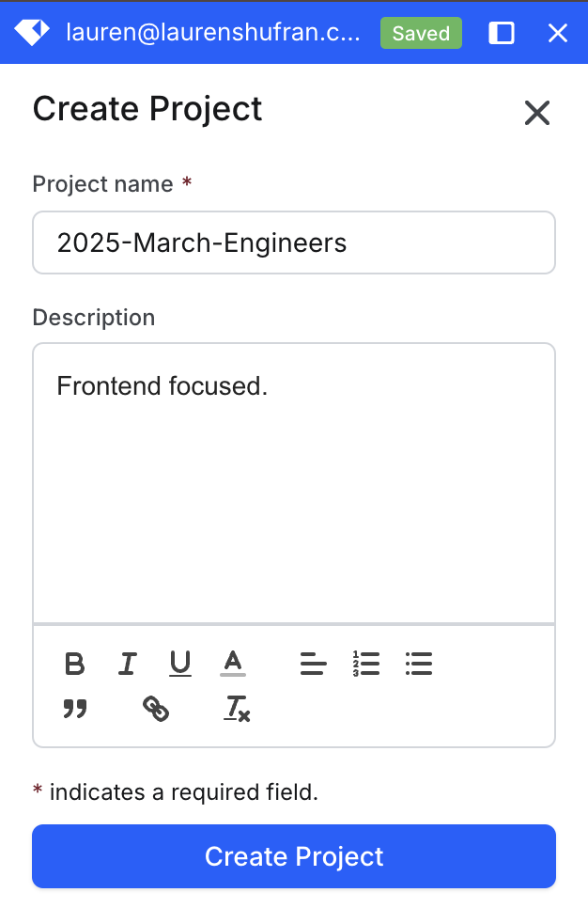Viewport: 588px width, 908px height.
Task: Toggle bold formatting in description editor
Action: pos(74,664)
